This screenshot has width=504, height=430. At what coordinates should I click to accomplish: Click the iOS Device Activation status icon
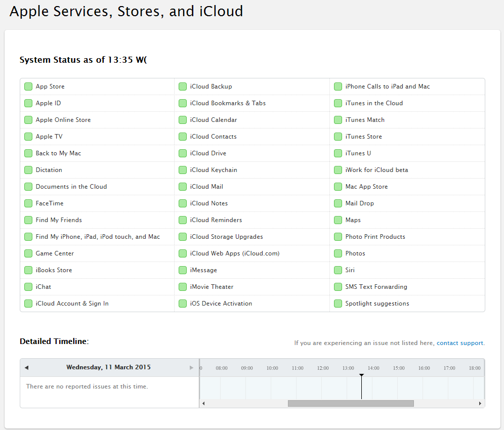[x=183, y=304]
